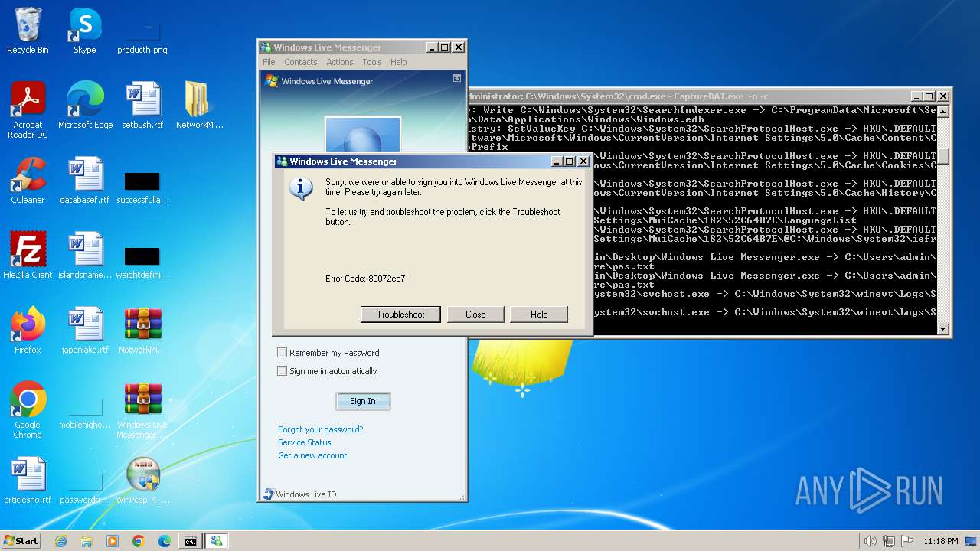Screen dimensions: 980x551
Task: Open the NetworkMi... folder icon
Action: click(199, 105)
